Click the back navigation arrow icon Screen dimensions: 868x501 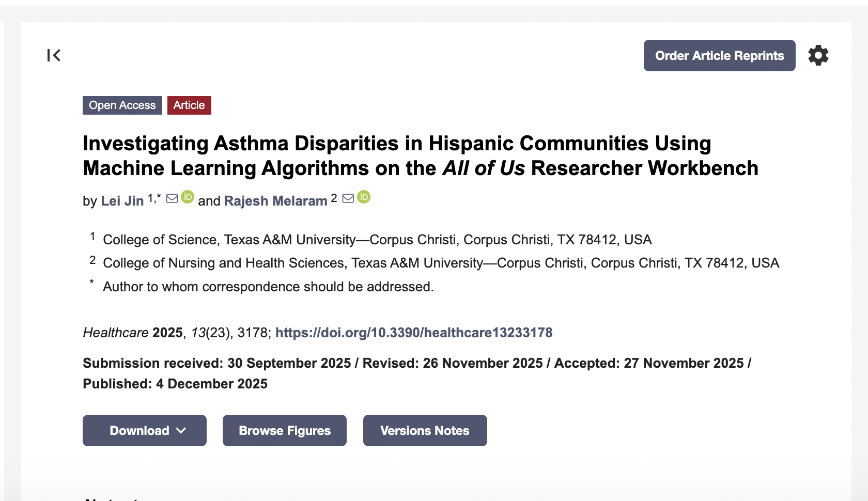click(x=54, y=55)
